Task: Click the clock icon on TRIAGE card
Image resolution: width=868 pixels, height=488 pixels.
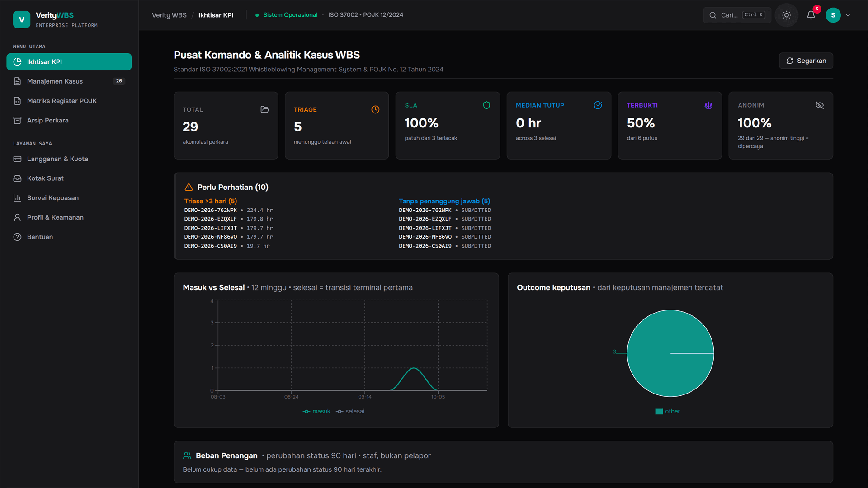Action: (375, 109)
